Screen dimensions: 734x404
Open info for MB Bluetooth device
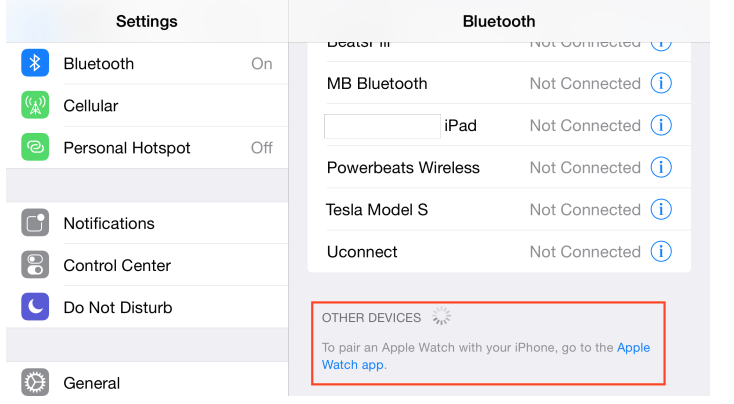[x=661, y=84]
